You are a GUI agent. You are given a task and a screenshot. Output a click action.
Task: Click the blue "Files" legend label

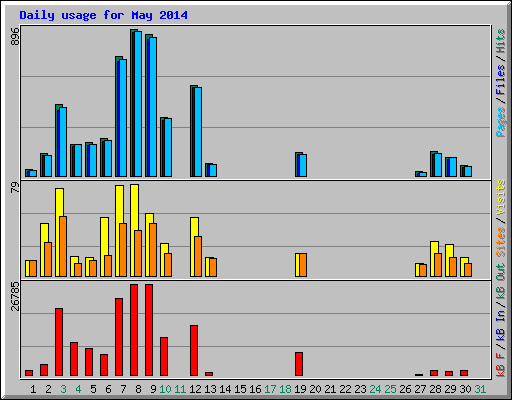[x=500, y=80]
